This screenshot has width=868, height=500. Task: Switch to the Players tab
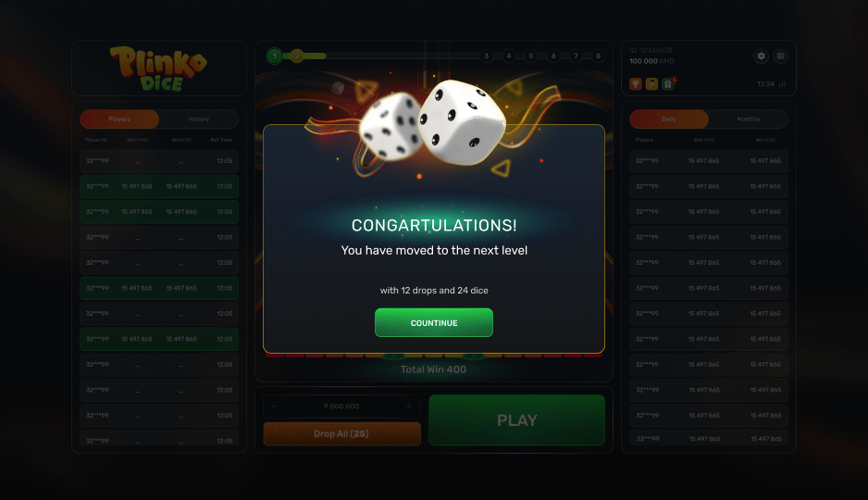[x=119, y=119]
